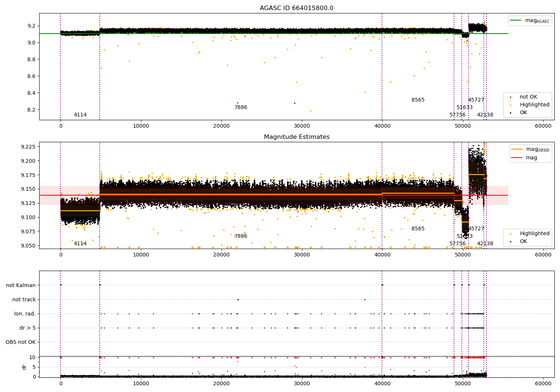Select OBSID label 4114 in the top plot
This screenshot has height=392, width=560.
tap(80, 115)
